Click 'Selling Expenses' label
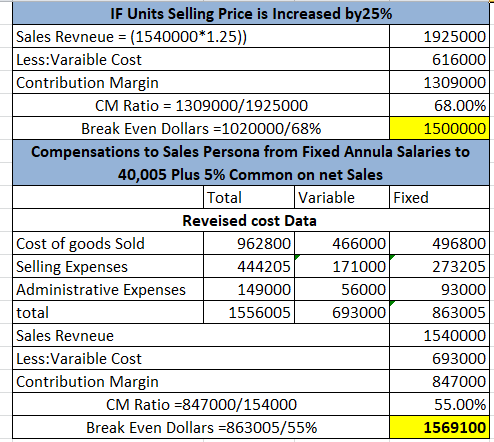 [x=108, y=266]
